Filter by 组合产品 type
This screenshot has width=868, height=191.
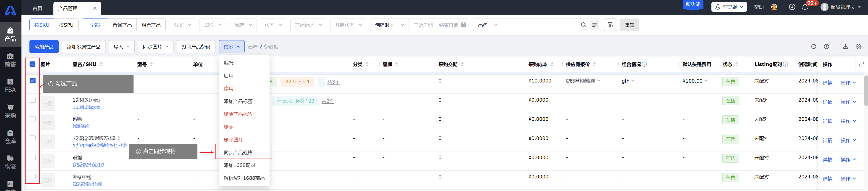151,25
